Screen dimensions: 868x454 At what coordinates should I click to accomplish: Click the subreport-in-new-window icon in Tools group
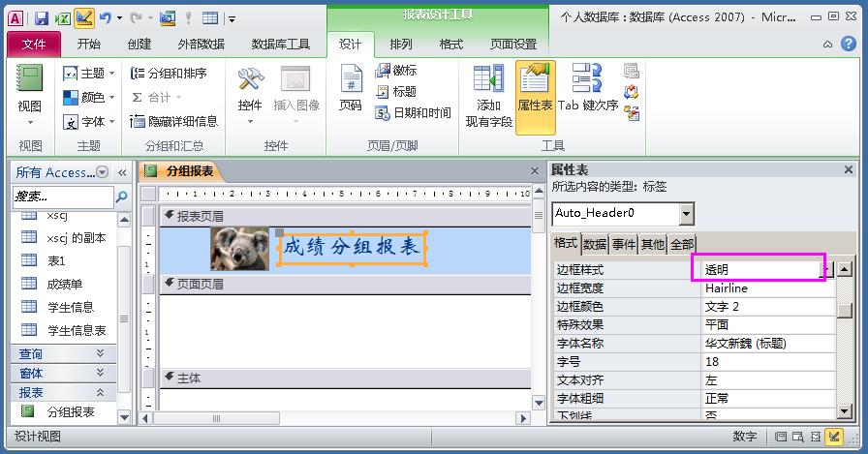(631, 71)
